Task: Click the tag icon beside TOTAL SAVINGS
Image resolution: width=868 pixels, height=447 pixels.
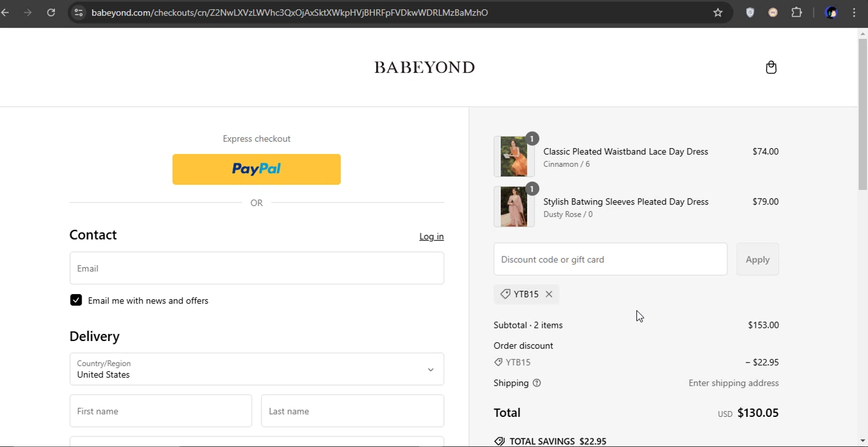Action: [499, 441]
